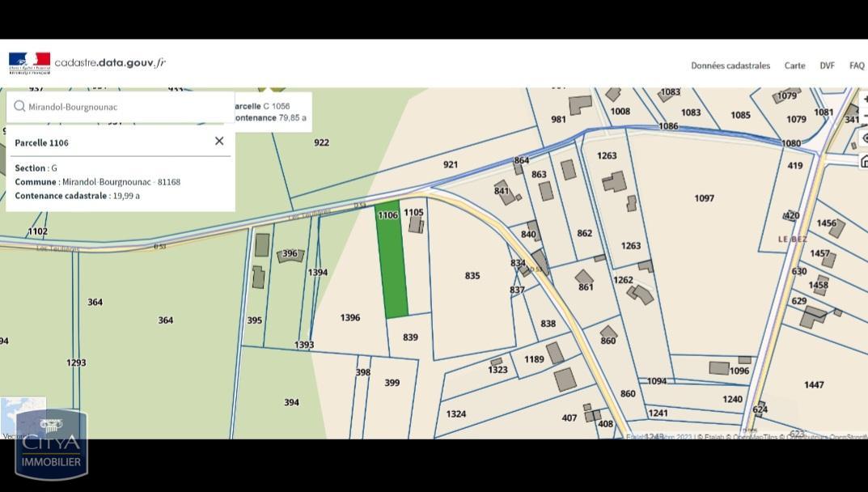Open Données cadastrales menu item
Image resolution: width=868 pixels, height=492 pixels.
(730, 66)
